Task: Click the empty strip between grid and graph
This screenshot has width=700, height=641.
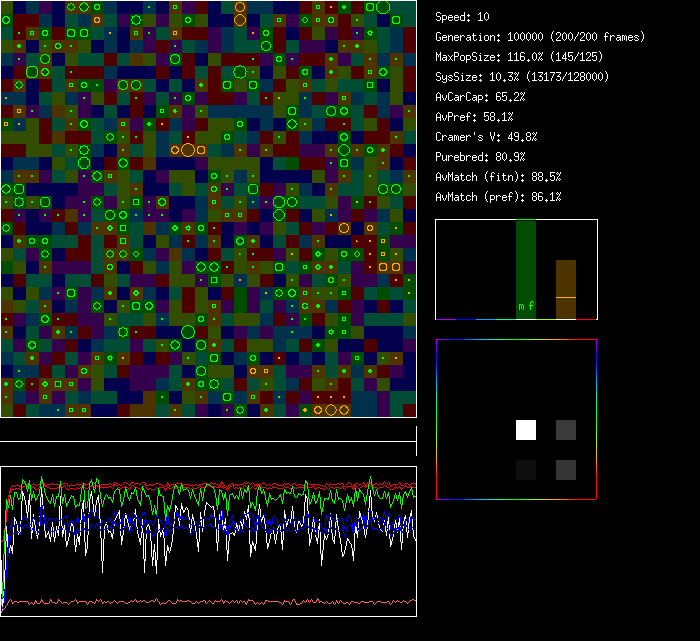Action: click(x=208, y=430)
